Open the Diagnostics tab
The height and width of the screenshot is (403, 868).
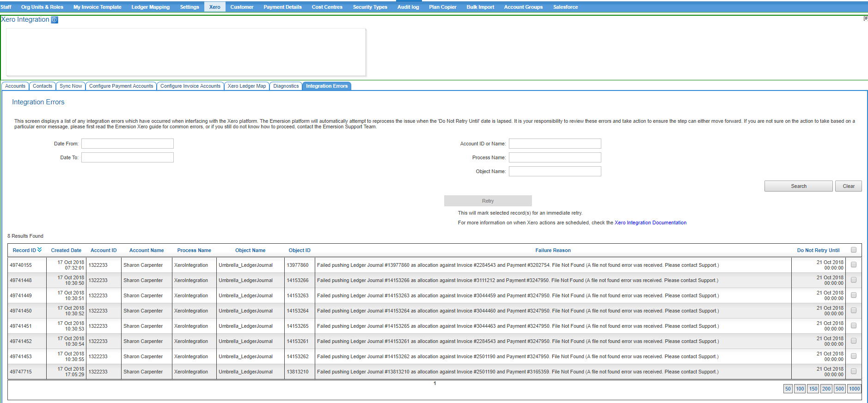coord(286,86)
